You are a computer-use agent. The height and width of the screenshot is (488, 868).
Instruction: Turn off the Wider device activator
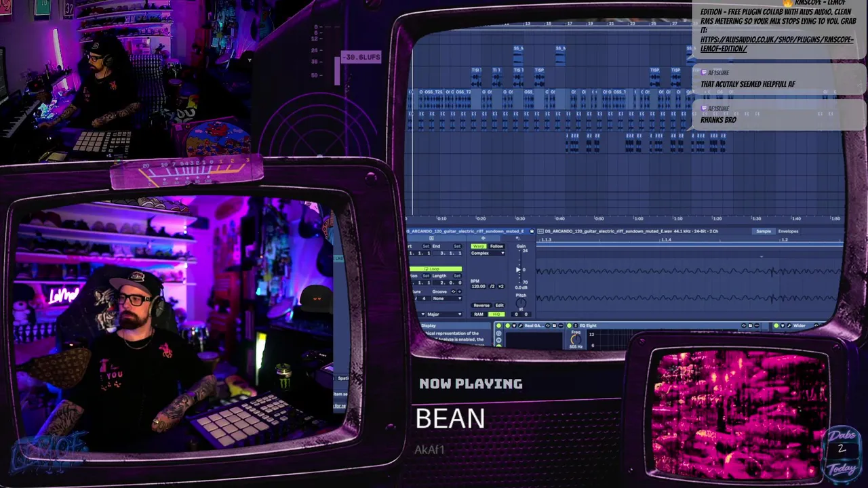(x=776, y=325)
